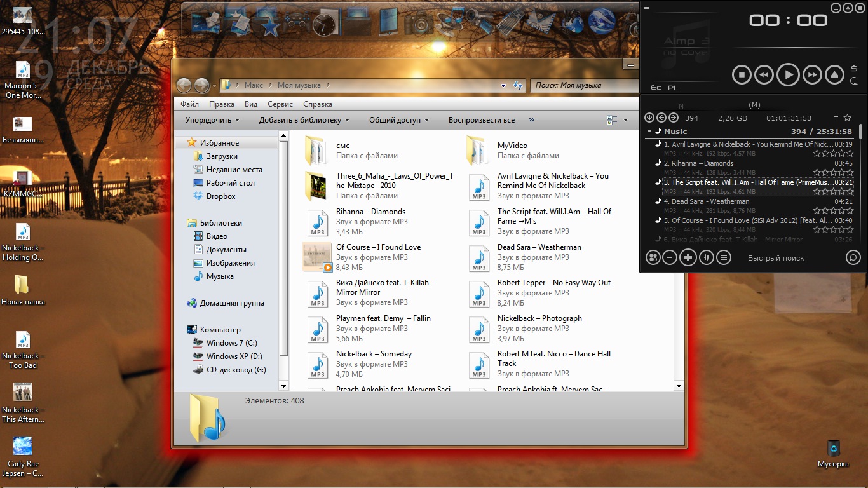Open view options dropdown arrow
This screenshot has height=488, width=868.
click(x=625, y=120)
